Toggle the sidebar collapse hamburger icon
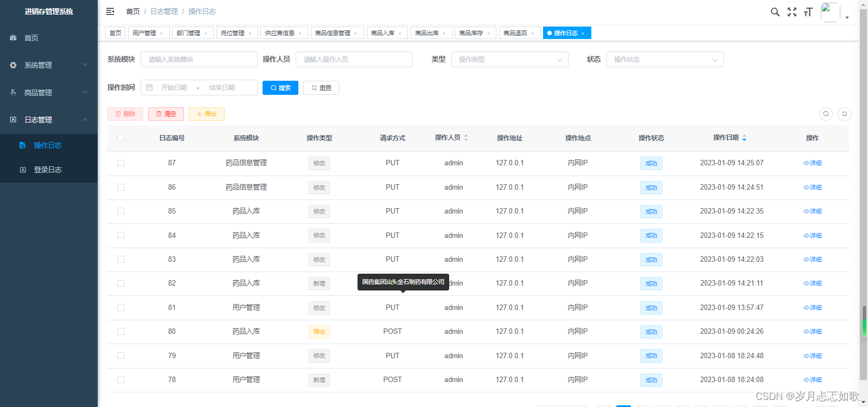 (x=110, y=11)
